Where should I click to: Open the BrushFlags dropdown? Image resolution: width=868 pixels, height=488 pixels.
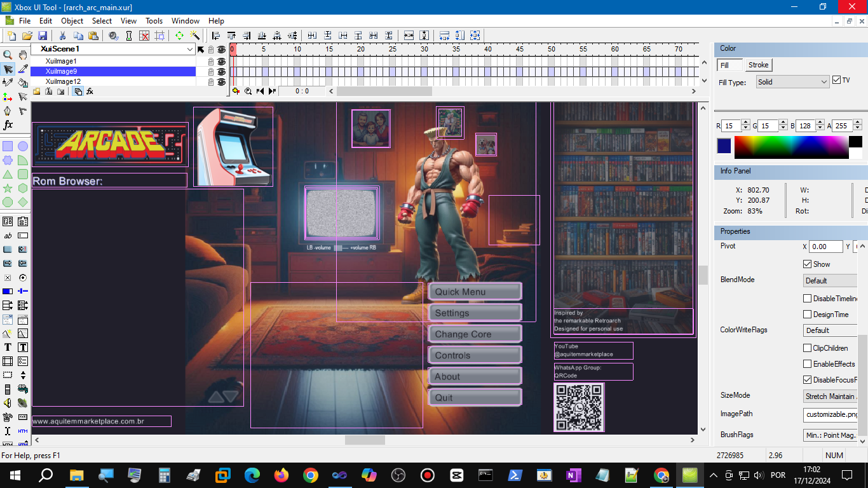(x=831, y=435)
